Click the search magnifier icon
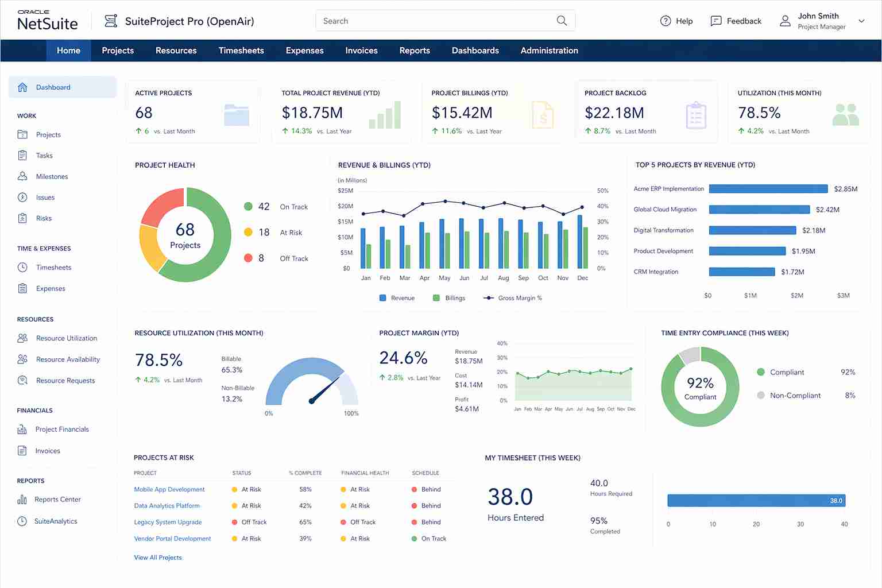Image resolution: width=882 pixels, height=588 pixels. point(562,21)
